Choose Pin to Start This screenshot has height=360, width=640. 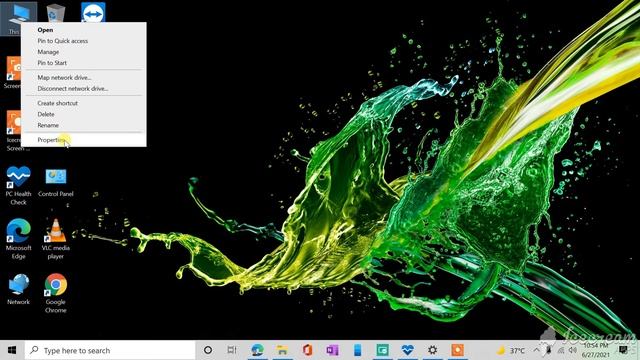click(84, 63)
